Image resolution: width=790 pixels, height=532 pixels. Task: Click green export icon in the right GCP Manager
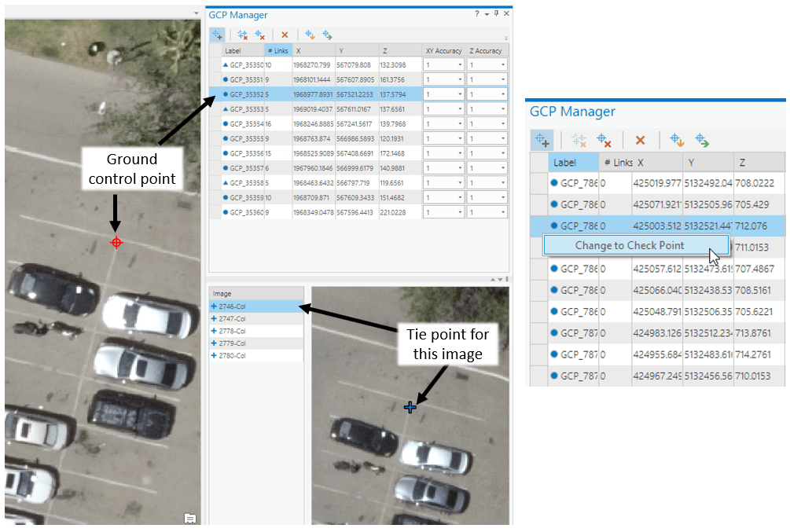(x=702, y=140)
